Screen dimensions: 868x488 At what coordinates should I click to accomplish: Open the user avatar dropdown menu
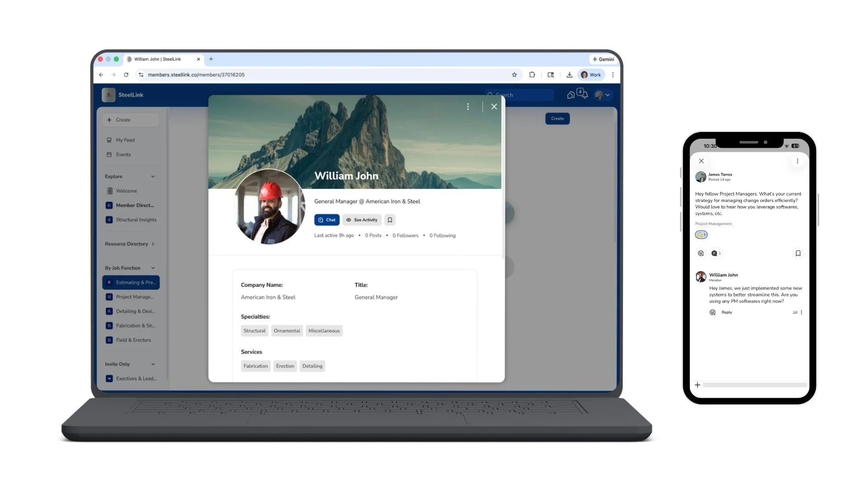click(x=603, y=95)
